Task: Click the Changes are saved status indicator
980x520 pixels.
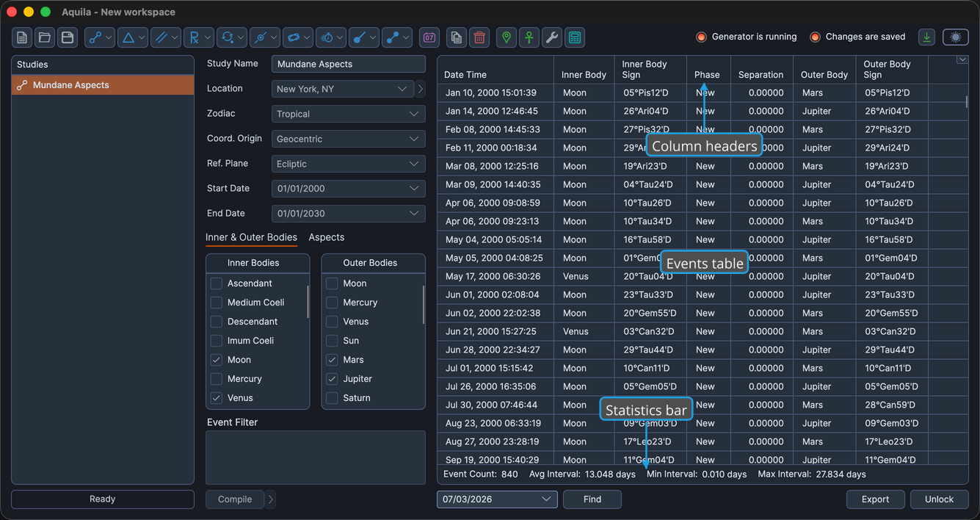Action: click(x=857, y=37)
